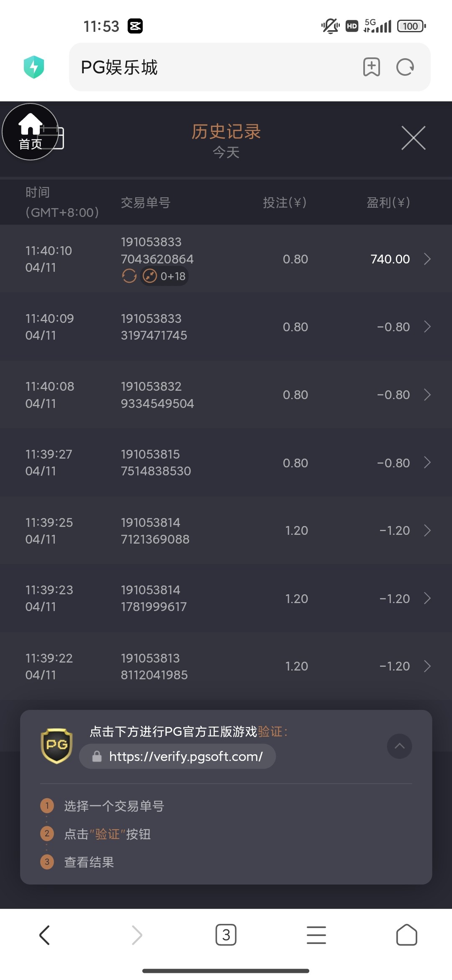Tap the PG娱乐城 address bar
Viewport: 452px width, 980px height.
[x=209, y=67]
